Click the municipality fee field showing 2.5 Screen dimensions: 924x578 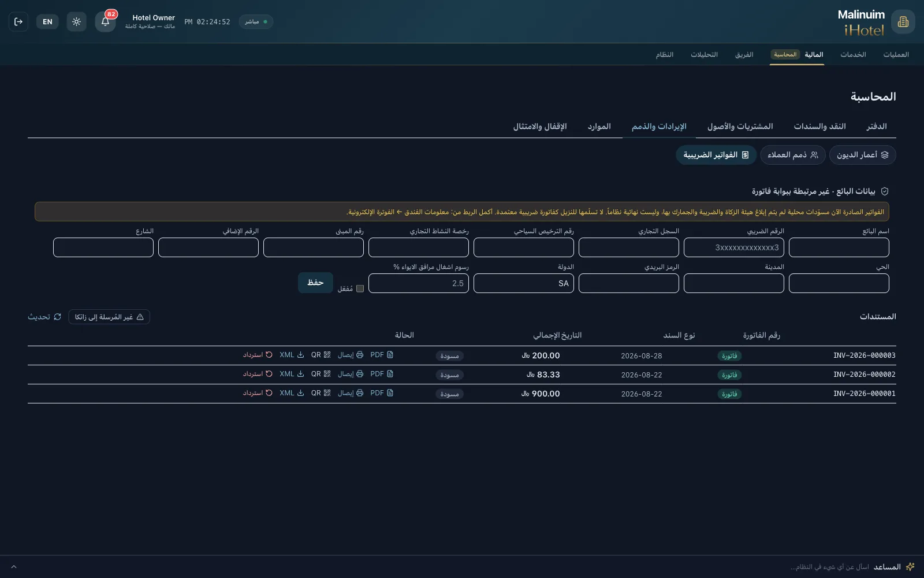(419, 283)
